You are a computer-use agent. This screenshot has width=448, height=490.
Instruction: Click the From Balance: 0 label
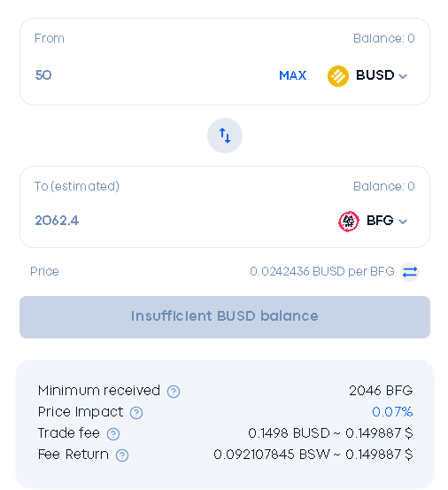pyautogui.click(x=383, y=38)
